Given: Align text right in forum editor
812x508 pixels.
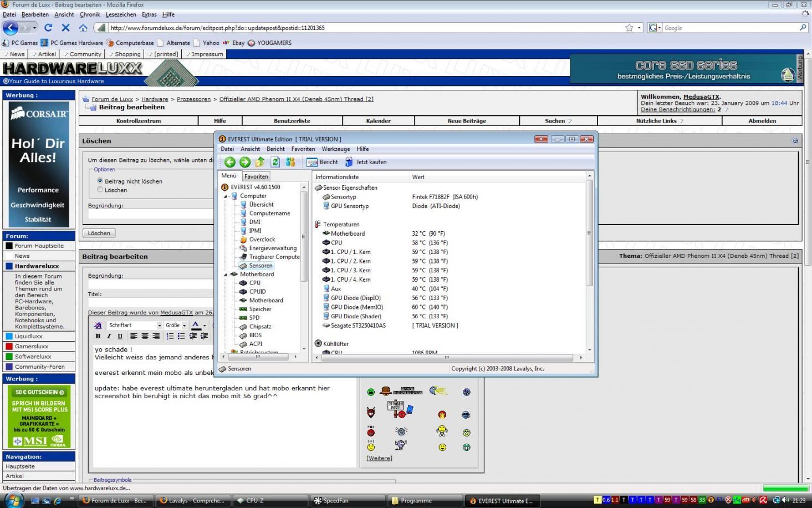Looking at the screenshot, I should click(x=156, y=336).
